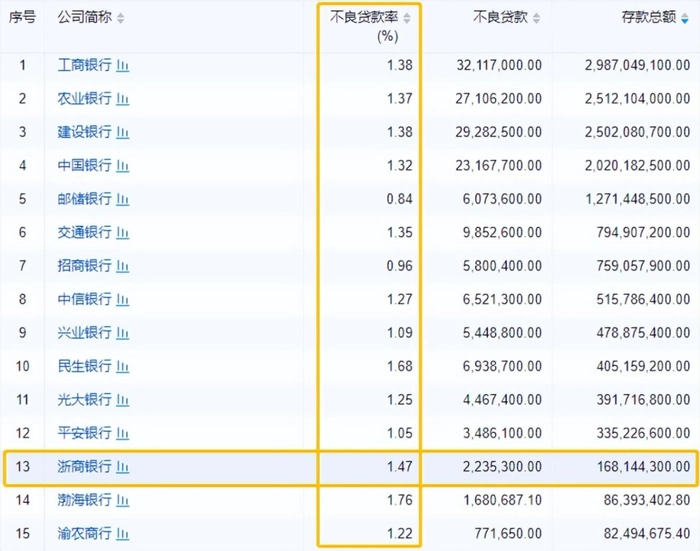Open the 交通银行 company link
Image resolution: width=700 pixels, height=551 pixels.
[x=85, y=233]
